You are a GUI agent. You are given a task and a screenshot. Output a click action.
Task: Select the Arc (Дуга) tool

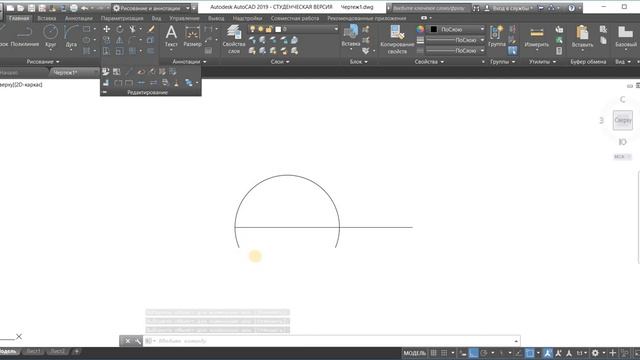[x=71, y=36]
